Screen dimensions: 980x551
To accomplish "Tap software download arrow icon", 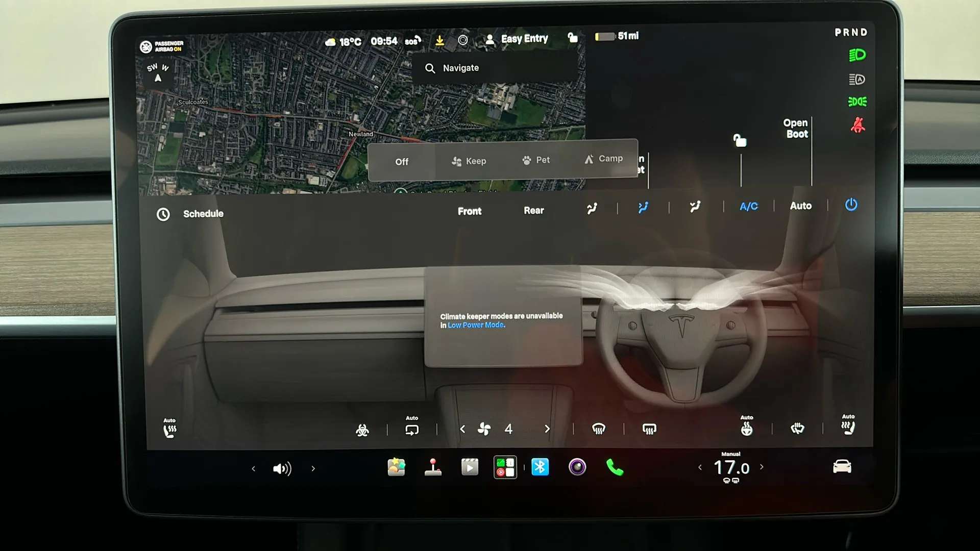I will (439, 40).
